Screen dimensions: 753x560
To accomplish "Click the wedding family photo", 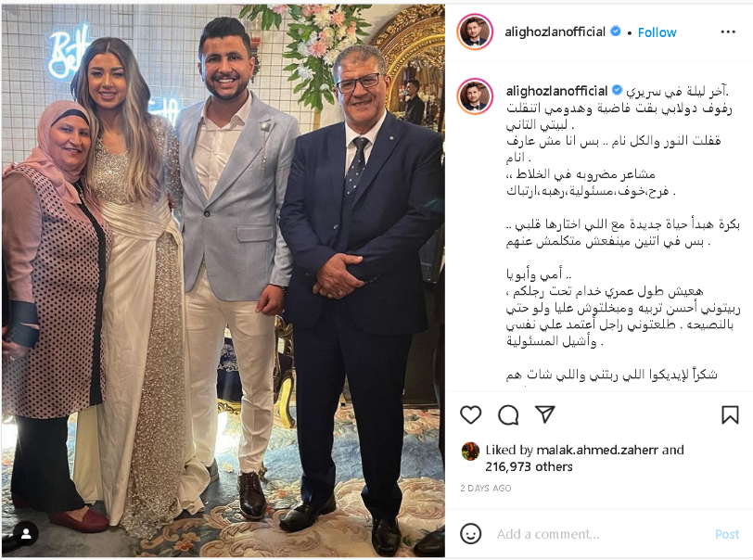I will tap(223, 281).
